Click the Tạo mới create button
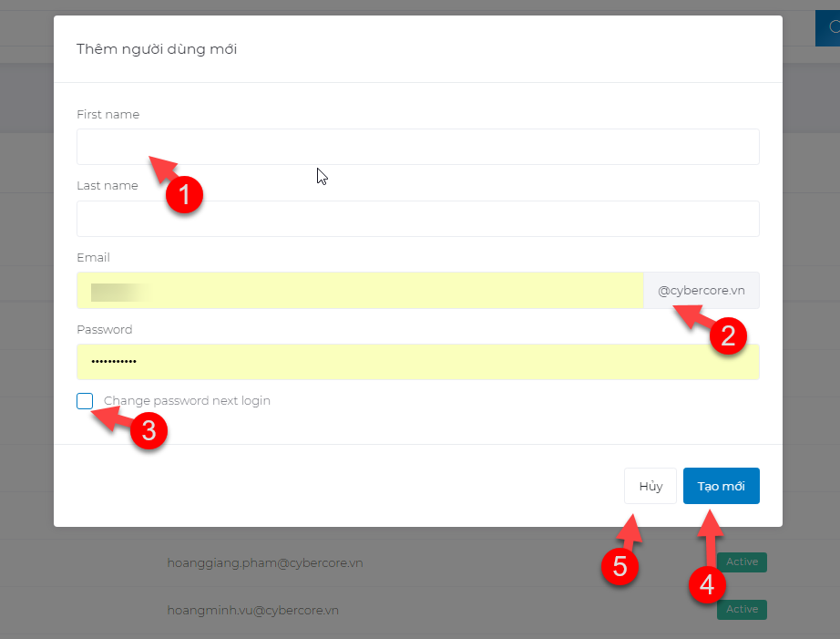Screen dimensions: 840x639 pos(721,486)
